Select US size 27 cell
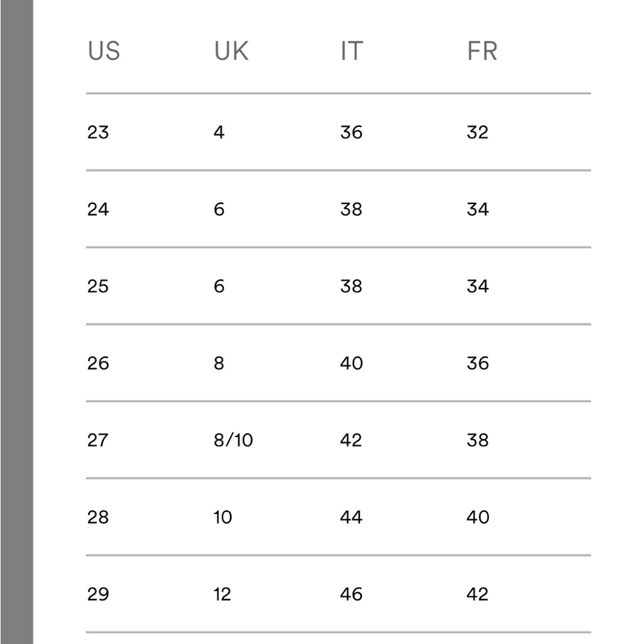This screenshot has height=644, width=644. [x=98, y=440]
